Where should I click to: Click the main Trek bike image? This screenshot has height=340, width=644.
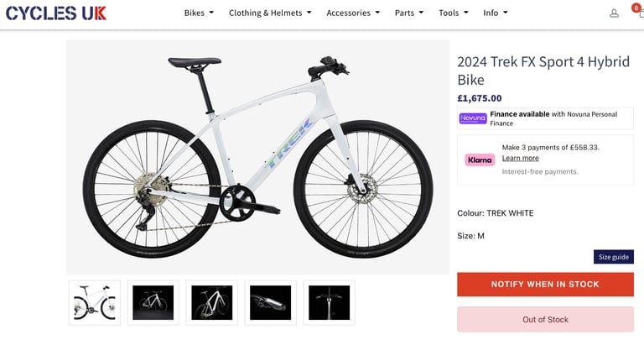(x=257, y=157)
